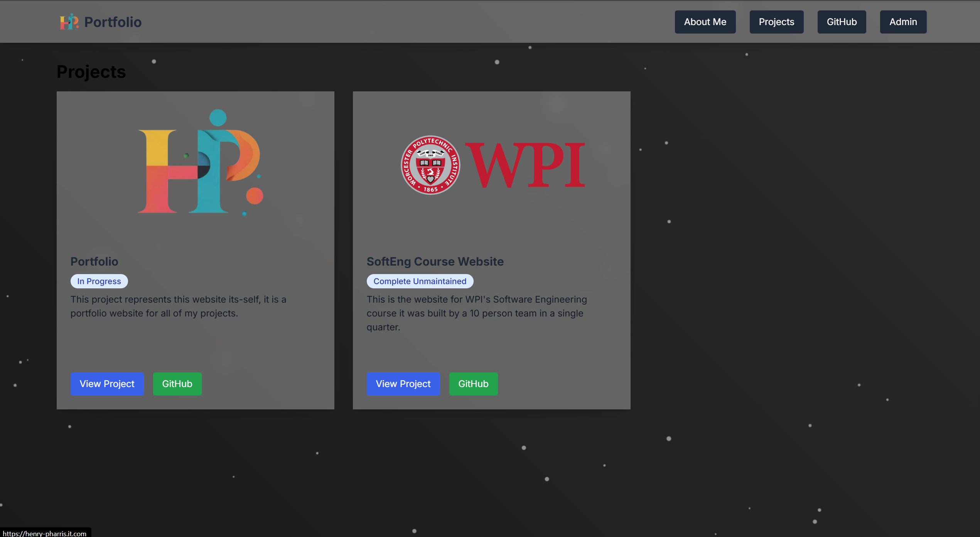Open GitHub from the top navigation
The height and width of the screenshot is (537, 980).
click(x=842, y=22)
